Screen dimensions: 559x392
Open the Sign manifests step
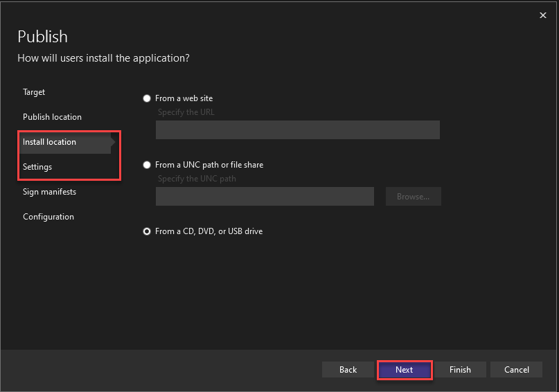pos(49,192)
